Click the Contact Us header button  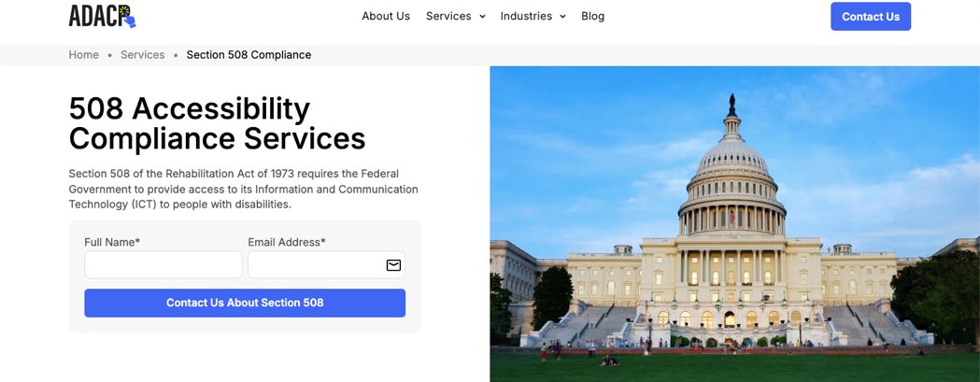point(871,16)
